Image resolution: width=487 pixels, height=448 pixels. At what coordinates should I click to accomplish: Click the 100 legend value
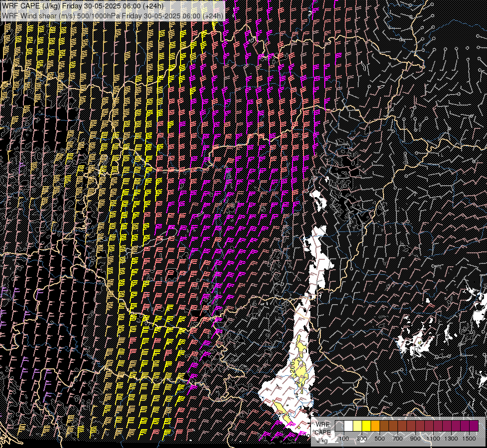click(344, 439)
